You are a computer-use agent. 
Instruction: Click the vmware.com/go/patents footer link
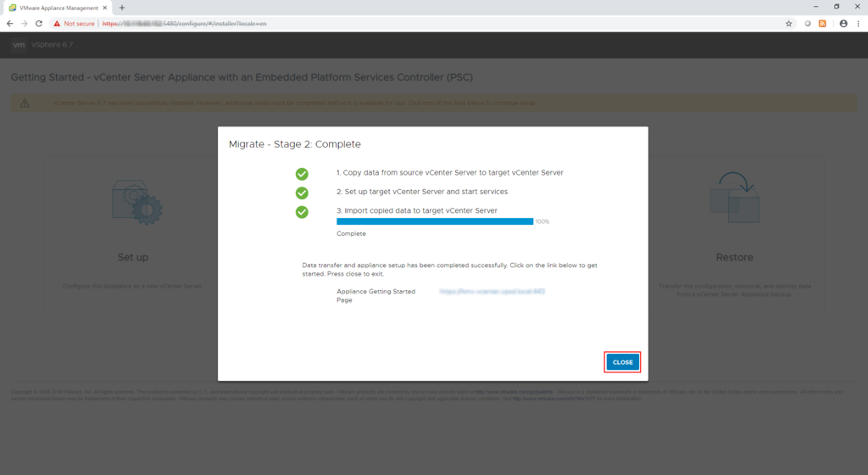514,392
